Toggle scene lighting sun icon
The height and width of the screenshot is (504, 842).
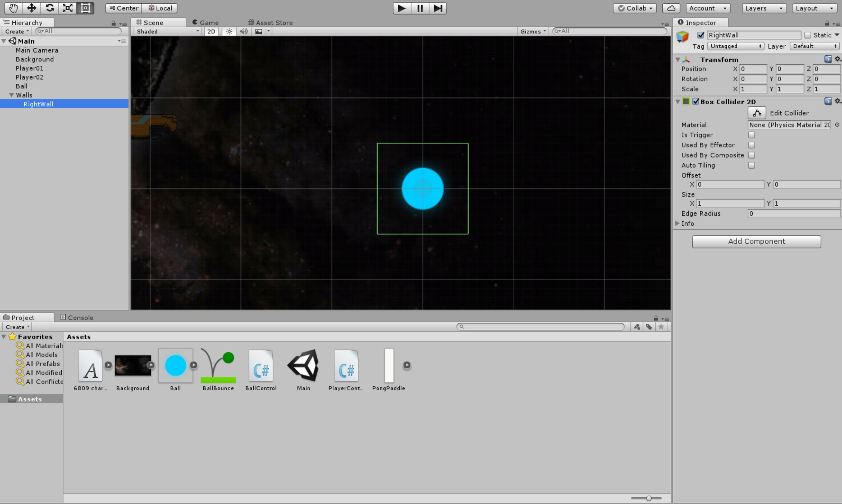(229, 31)
